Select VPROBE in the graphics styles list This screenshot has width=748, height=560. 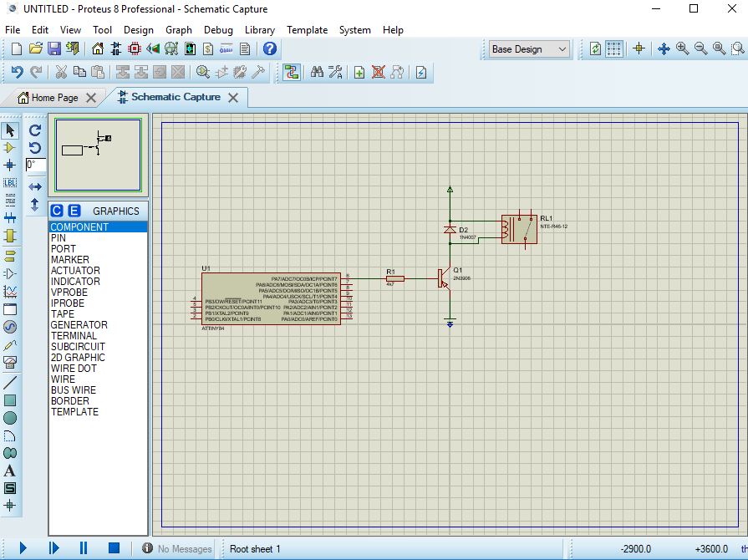pos(69,293)
